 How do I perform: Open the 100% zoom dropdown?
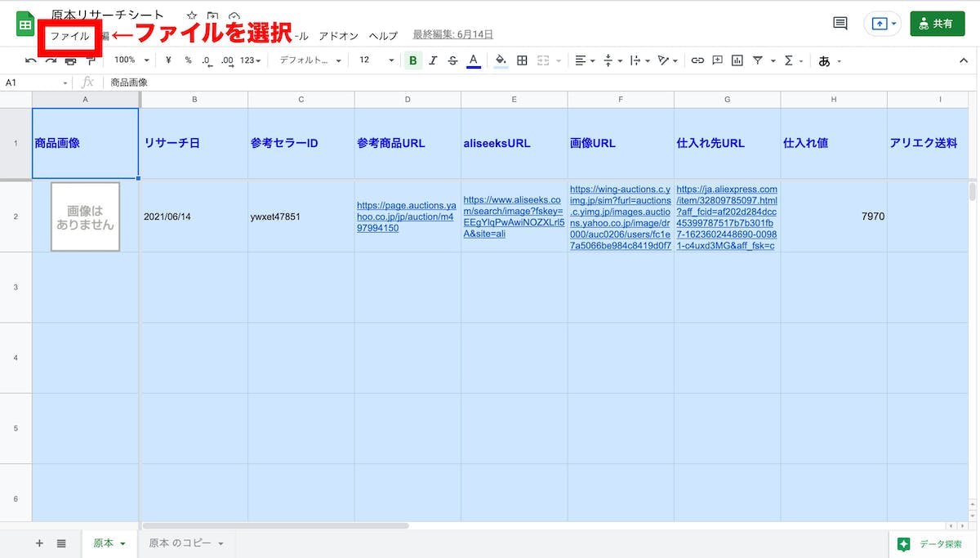point(131,60)
